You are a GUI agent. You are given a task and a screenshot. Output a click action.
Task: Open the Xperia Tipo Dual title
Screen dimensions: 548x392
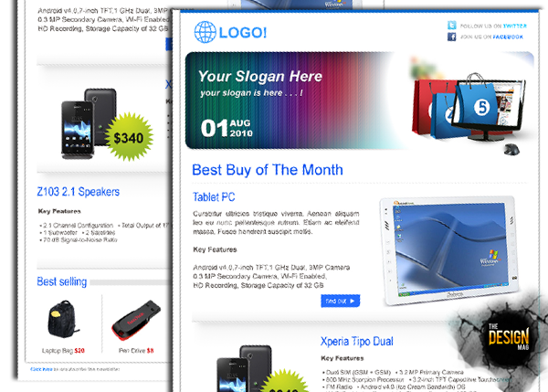[x=356, y=342]
